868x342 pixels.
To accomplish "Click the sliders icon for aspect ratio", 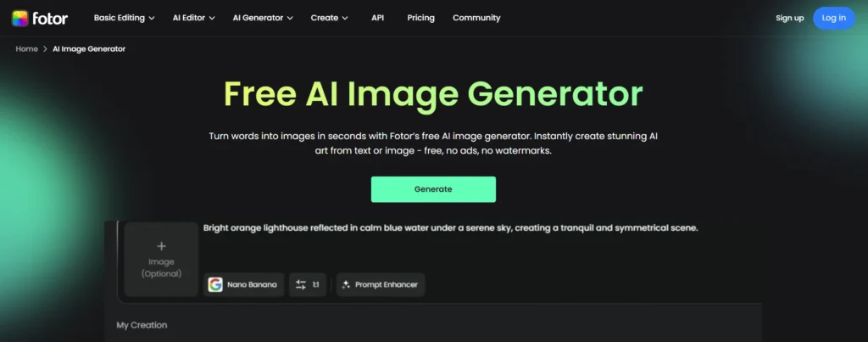I will (x=301, y=284).
